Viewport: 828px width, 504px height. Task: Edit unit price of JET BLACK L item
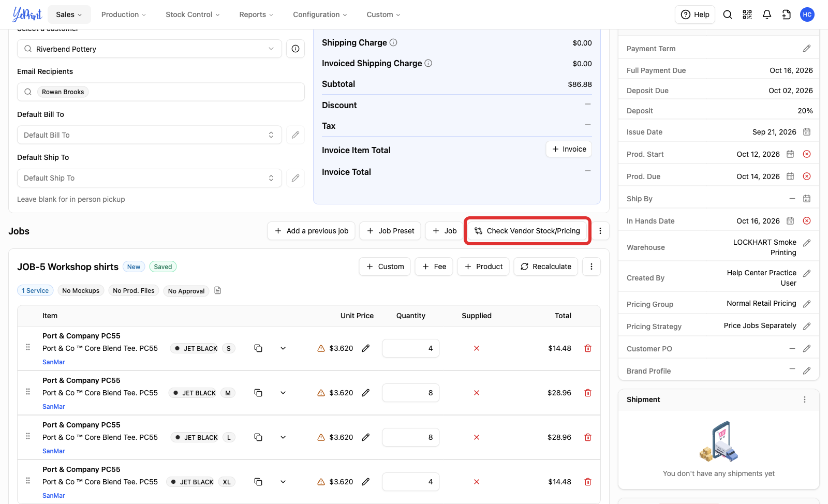366,437
